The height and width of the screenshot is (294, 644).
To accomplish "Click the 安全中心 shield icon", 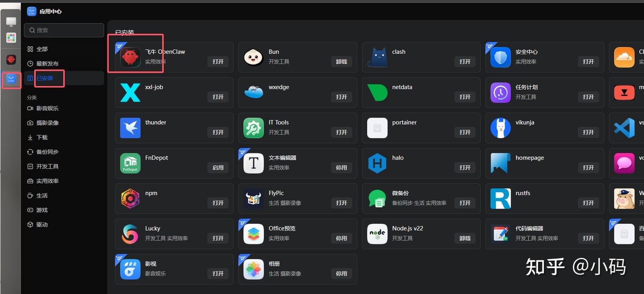I will (x=500, y=57).
